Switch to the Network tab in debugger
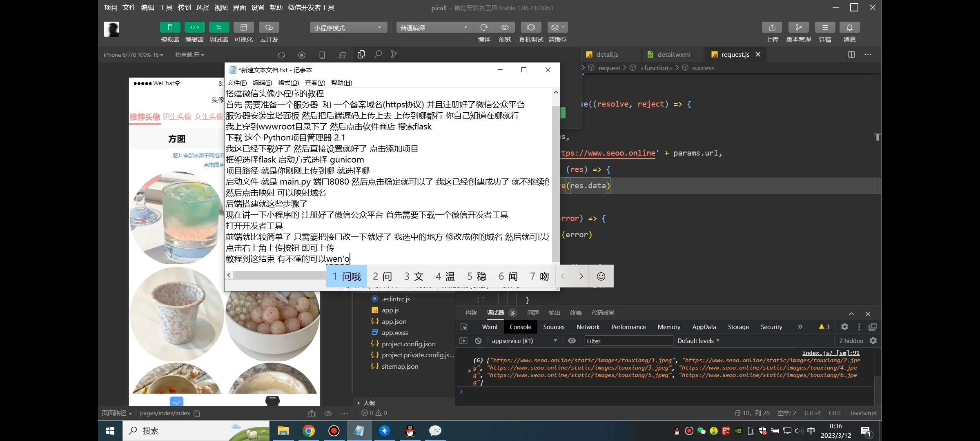 point(588,327)
